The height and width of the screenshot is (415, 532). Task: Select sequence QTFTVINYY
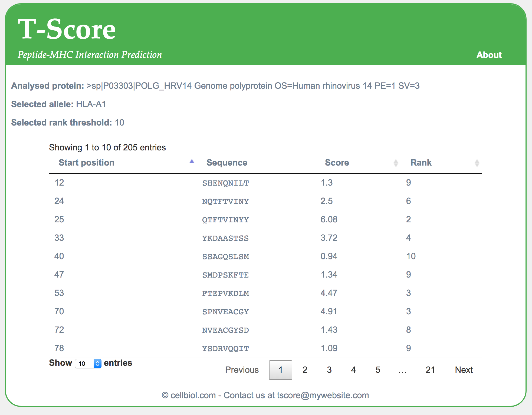coord(225,220)
